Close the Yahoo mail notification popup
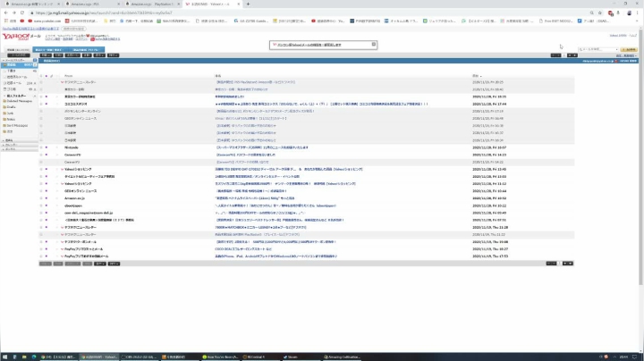Screen dimensions: 644x361 pos(373,45)
